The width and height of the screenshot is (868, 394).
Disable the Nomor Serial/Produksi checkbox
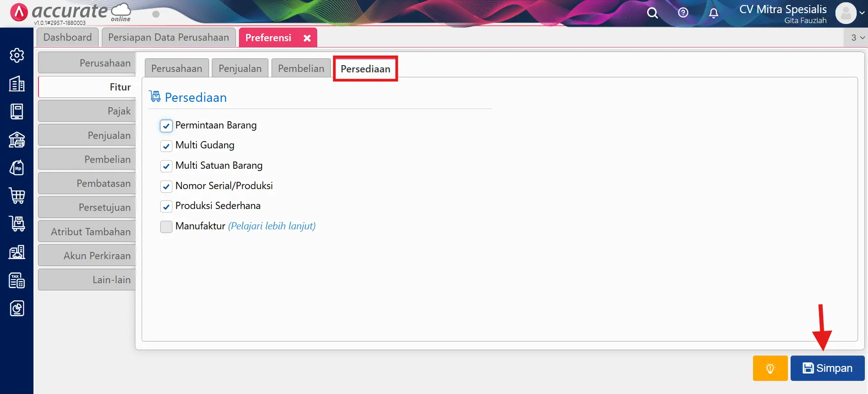pyautogui.click(x=166, y=186)
